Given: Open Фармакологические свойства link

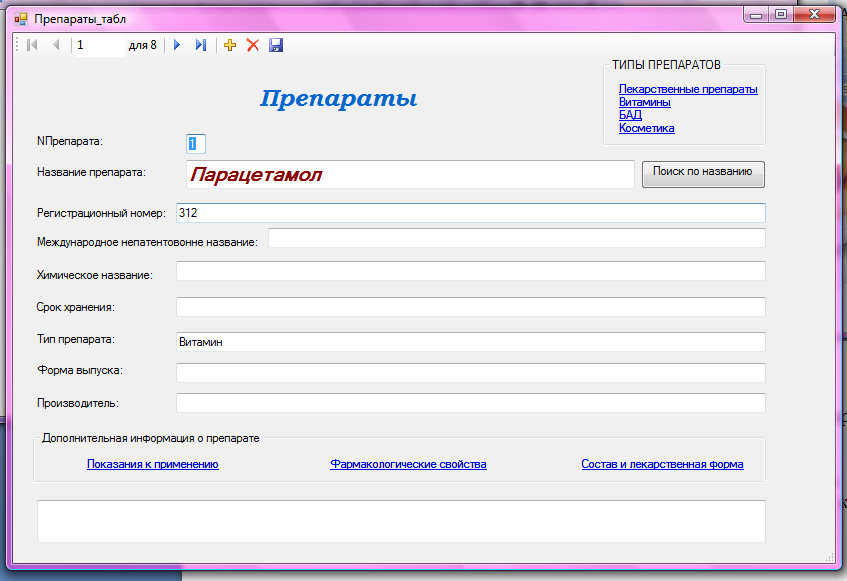Looking at the screenshot, I should 408,464.
